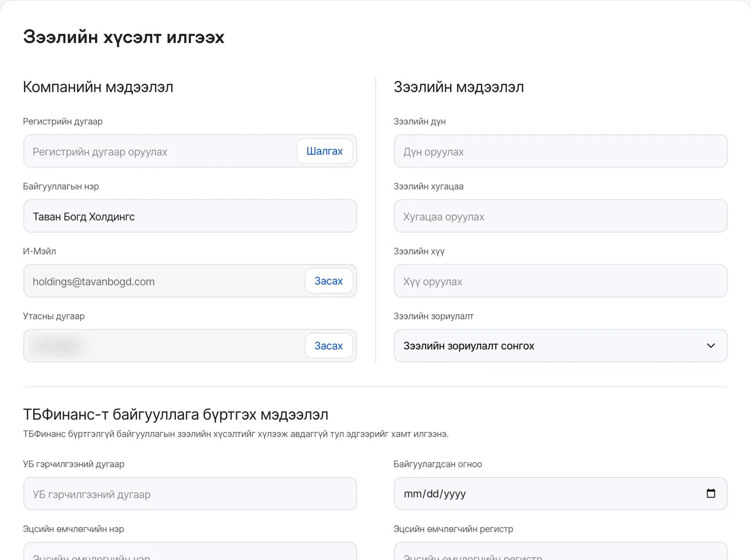Click the Эцсийн өмчлөгчийн регистр input
This screenshot has height=560, width=751.
pos(561,551)
